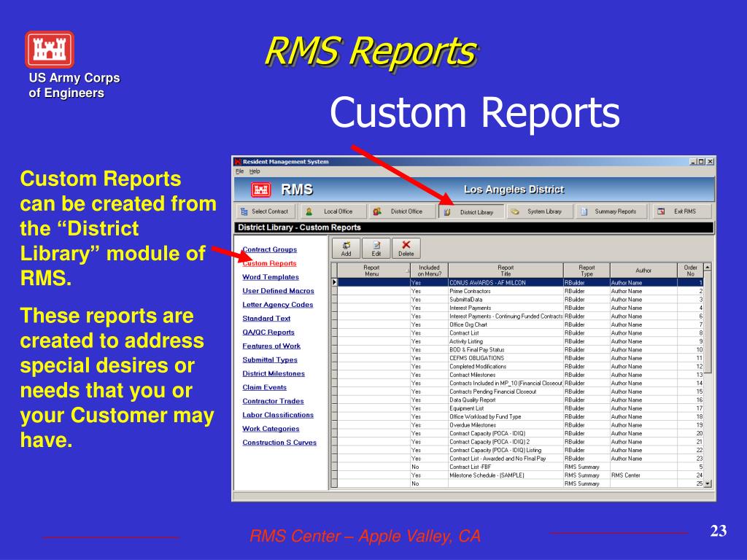Click the table scrollbar down arrow
This screenshot has width=747, height=560.
click(x=708, y=484)
